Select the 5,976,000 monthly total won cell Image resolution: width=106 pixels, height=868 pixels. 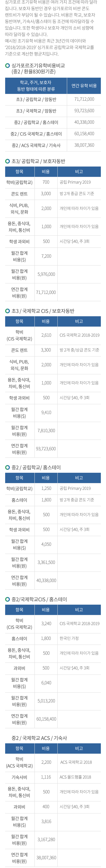46,274
